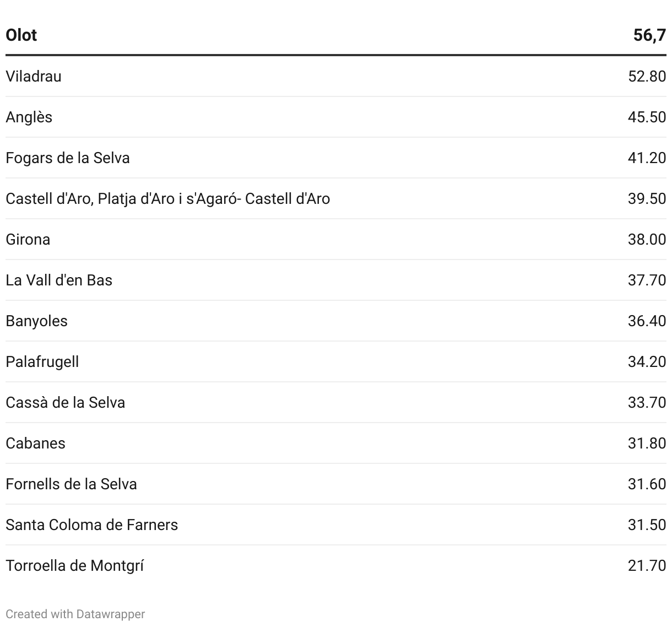This screenshot has height=627, width=672.
Task: Click the Olot column header
Action: 21,35
